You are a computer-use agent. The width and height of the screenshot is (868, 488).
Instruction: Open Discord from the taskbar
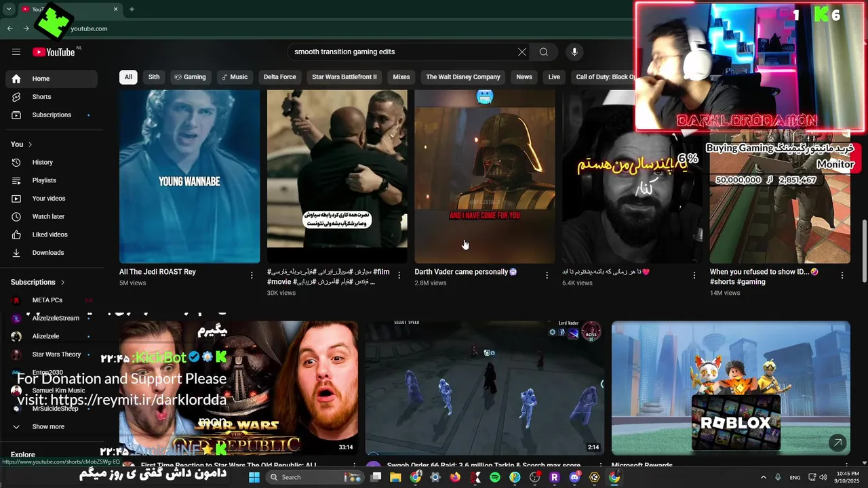click(x=575, y=477)
